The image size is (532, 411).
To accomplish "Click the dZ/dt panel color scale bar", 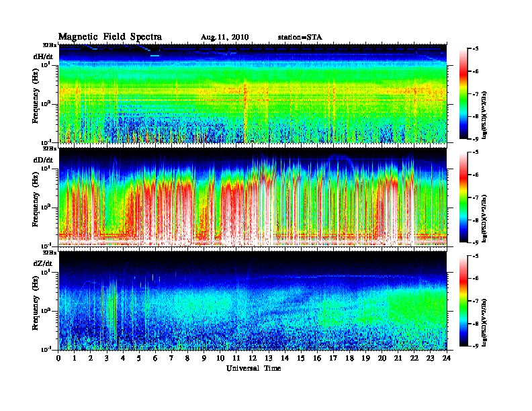I will 463,301.
